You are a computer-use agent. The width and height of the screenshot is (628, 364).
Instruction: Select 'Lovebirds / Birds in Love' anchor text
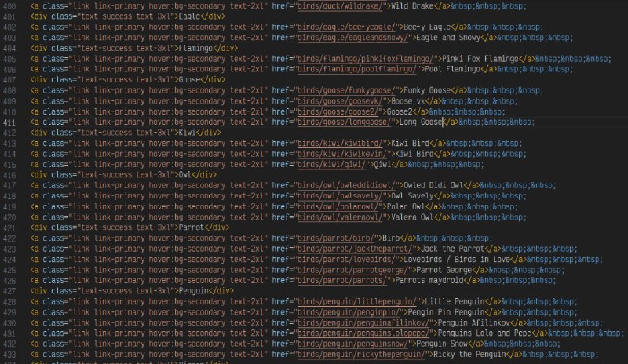click(457, 260)
